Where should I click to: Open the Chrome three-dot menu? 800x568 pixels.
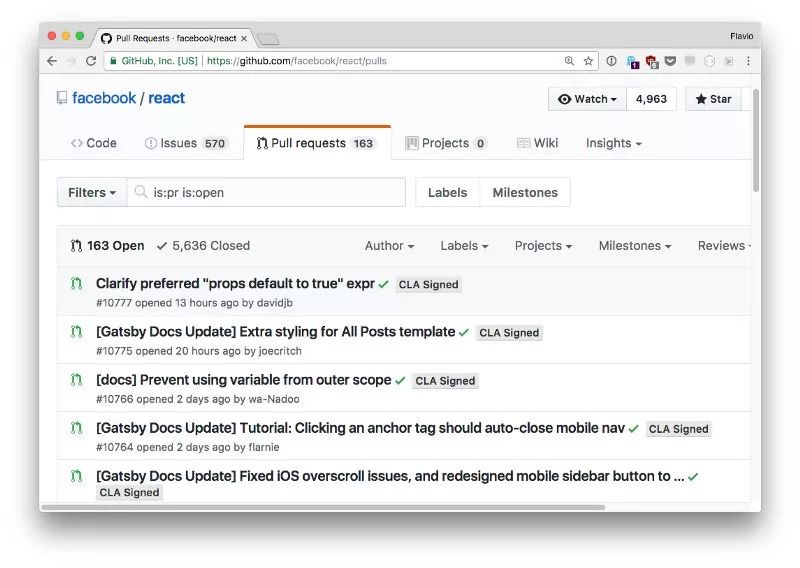click(x=748, y=61)
